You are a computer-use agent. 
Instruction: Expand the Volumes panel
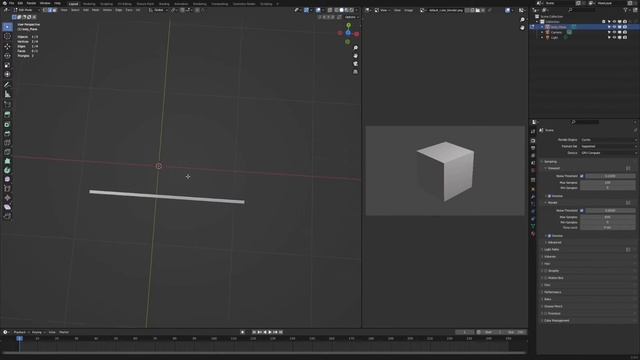[550, 257]
